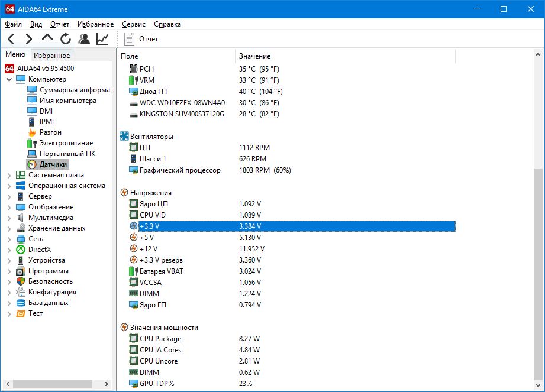The image size is (545, 392).
Task: Open the graph toolbar icon
Action: click(102, 39)
